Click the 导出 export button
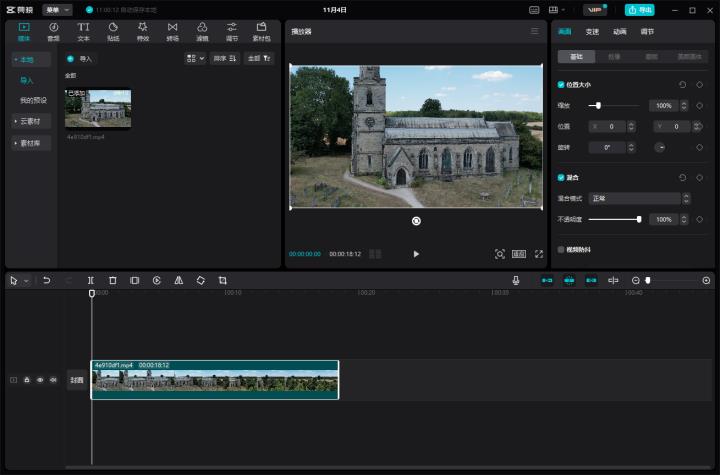The width and height of the screenshot is (720, 475). click(x=639, y=10)
